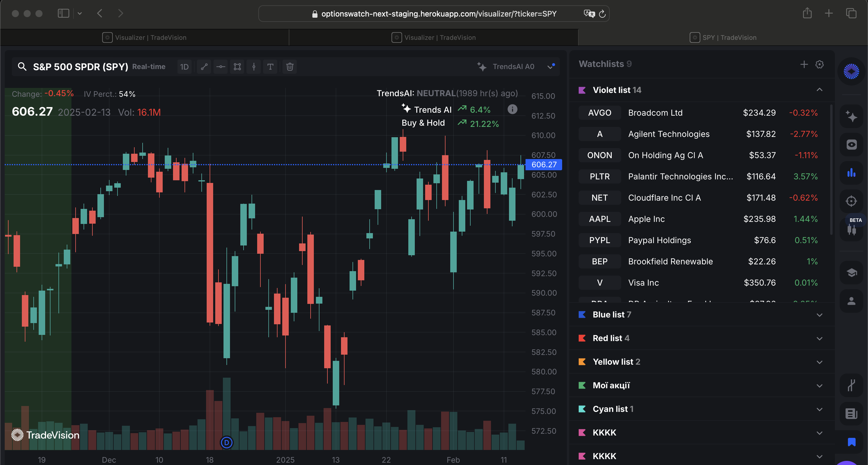This screenshot has width=868, height=465.
Task: Collapse the Violet list watchlist
Action: [819, 90]
